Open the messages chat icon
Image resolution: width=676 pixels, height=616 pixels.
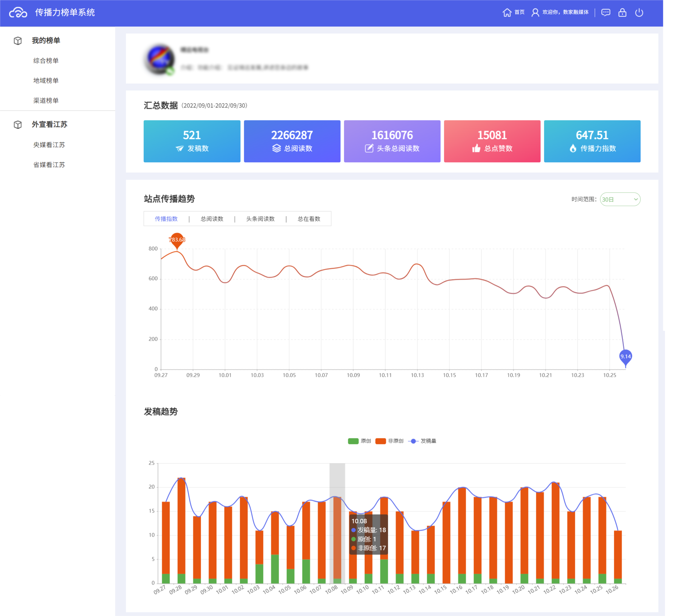[x=605, y=12]
